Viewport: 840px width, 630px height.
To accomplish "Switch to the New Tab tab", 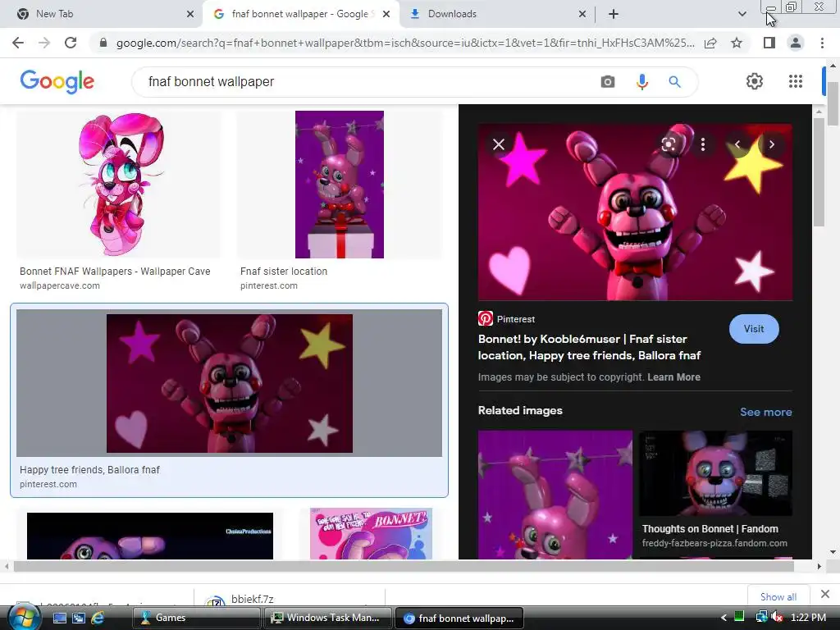I will click(x=102, y=14).
